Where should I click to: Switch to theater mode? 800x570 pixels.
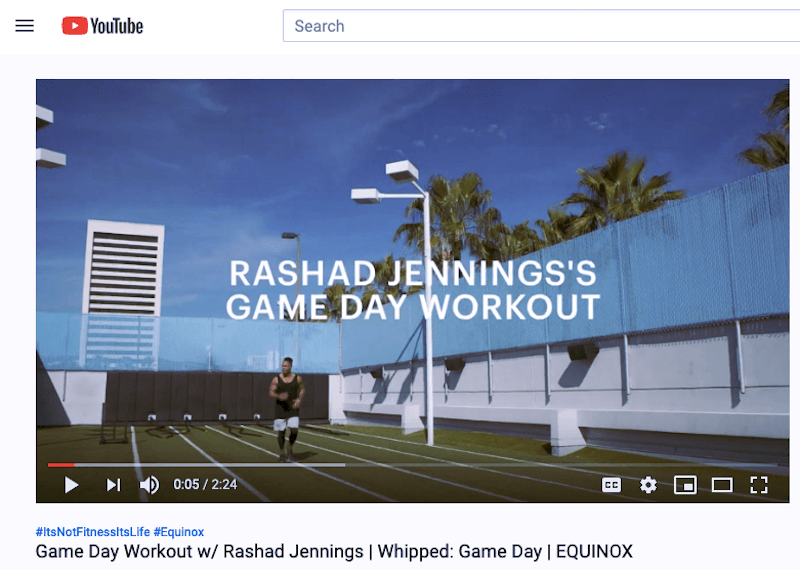pos(722,485)
